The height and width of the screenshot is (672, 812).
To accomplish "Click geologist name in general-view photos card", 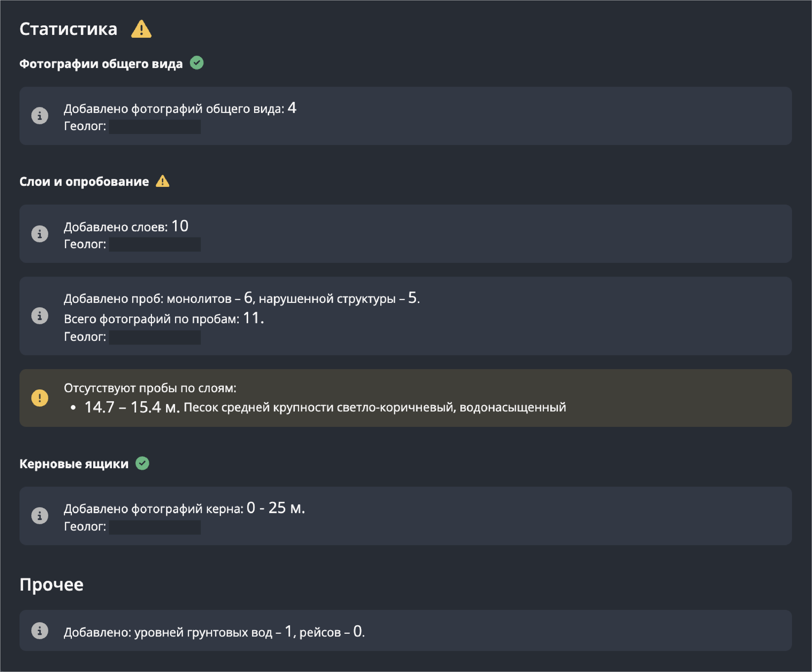I will coord(155,127).
